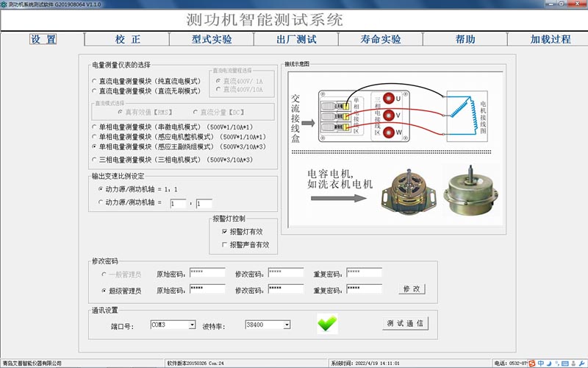This screenshot has width=588, height=368.
Task: Open the 寿命实验 tab
Action: coord(381,40)
